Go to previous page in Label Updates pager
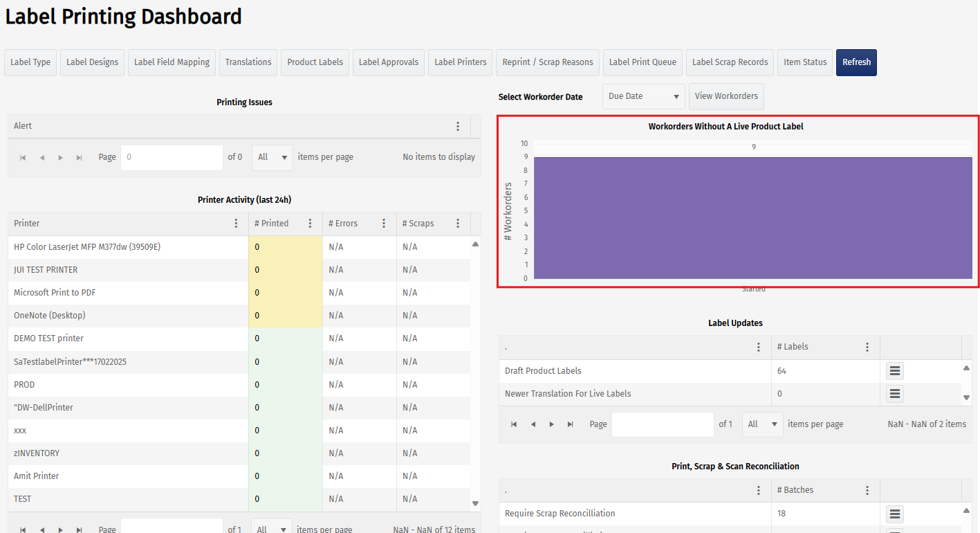Screen dimensions: 980x533 pos(533,424)
